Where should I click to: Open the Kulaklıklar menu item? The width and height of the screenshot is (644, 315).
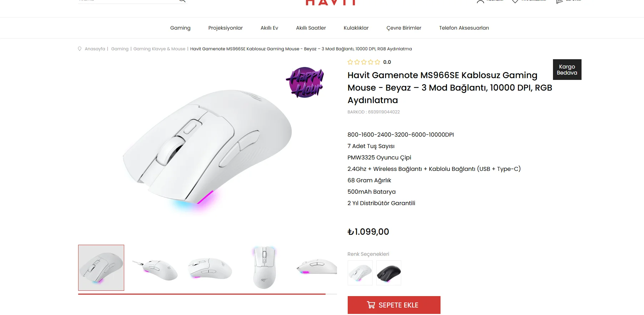click(356, 28)
